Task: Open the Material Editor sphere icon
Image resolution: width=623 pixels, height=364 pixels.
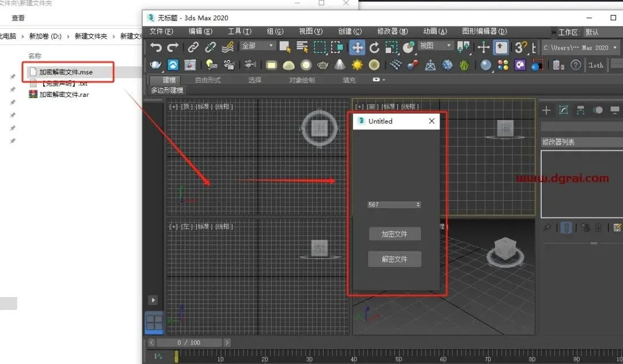Action: [x=486, y=65]
